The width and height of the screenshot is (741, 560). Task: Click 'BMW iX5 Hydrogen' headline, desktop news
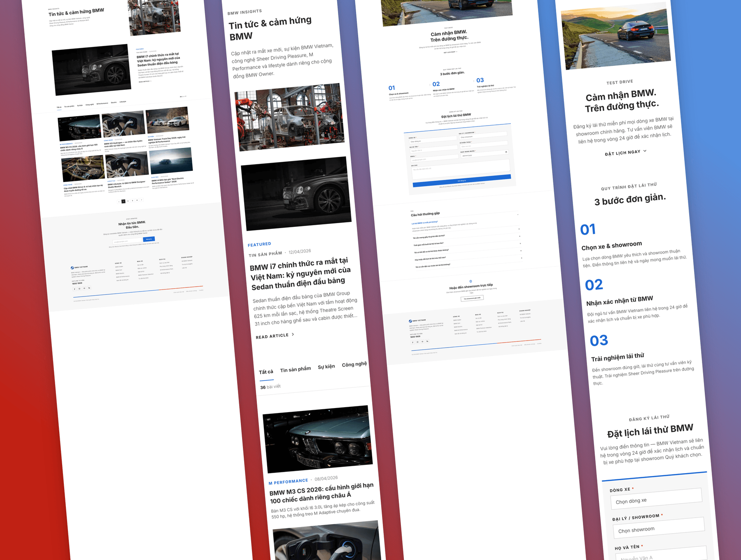point(123,143)
